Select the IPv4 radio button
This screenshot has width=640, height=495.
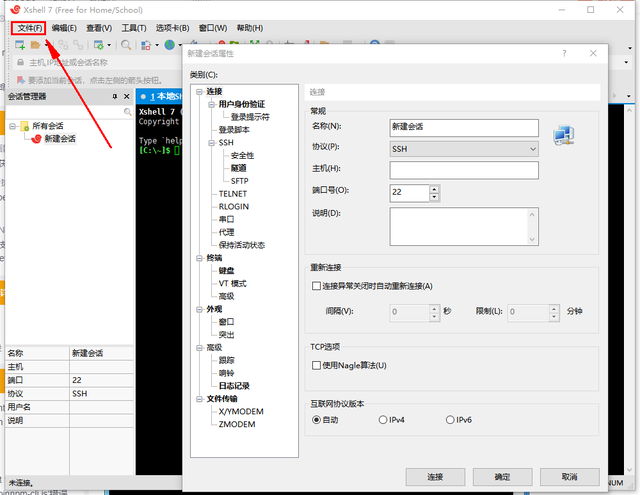382,420
